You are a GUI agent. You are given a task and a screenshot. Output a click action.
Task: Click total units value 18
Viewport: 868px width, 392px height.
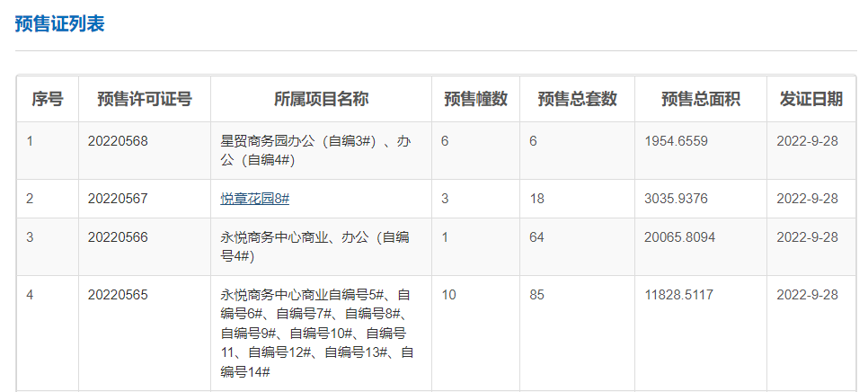536,199
